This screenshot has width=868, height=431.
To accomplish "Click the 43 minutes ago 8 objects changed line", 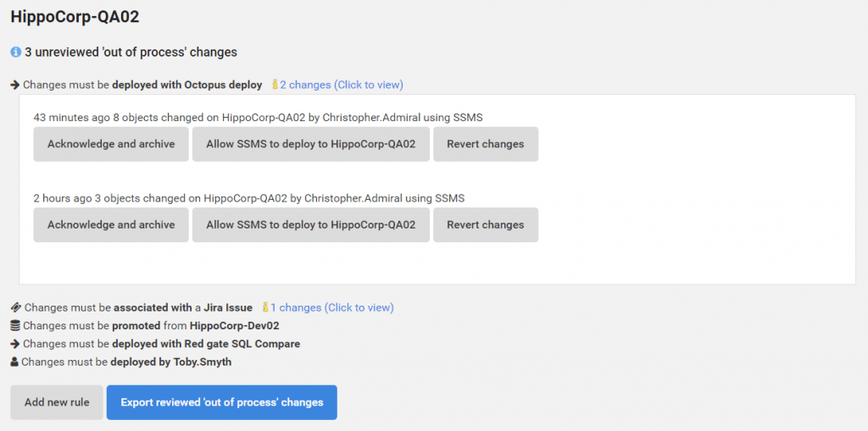I will (x=258, y=118).
